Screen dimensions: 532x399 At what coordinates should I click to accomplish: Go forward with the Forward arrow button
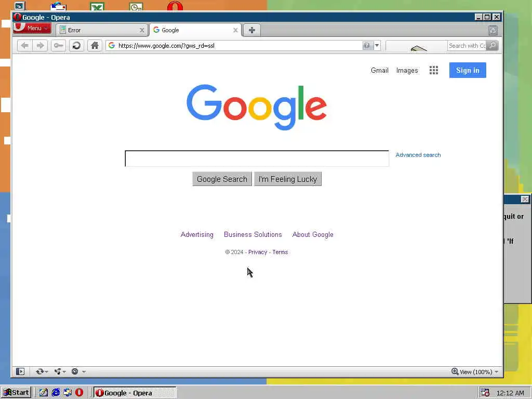[x=40, y=46]
